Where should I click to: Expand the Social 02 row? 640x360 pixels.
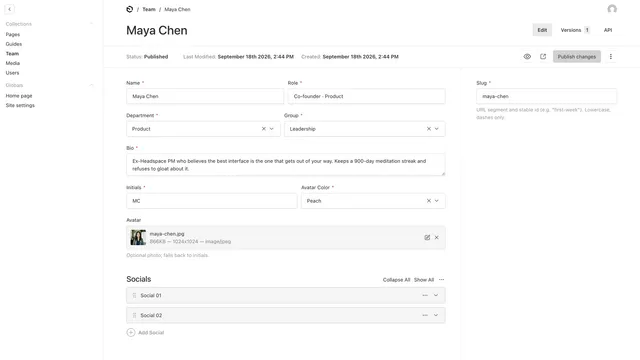(436, 315)
